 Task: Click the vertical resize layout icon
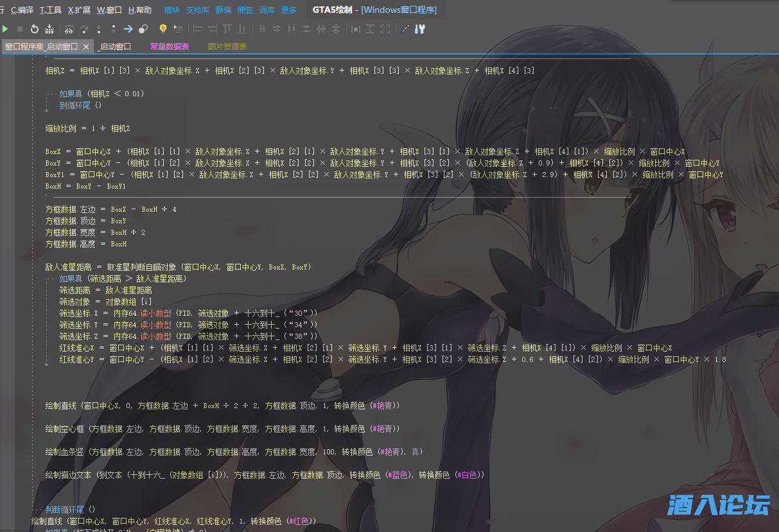point(370,29)
